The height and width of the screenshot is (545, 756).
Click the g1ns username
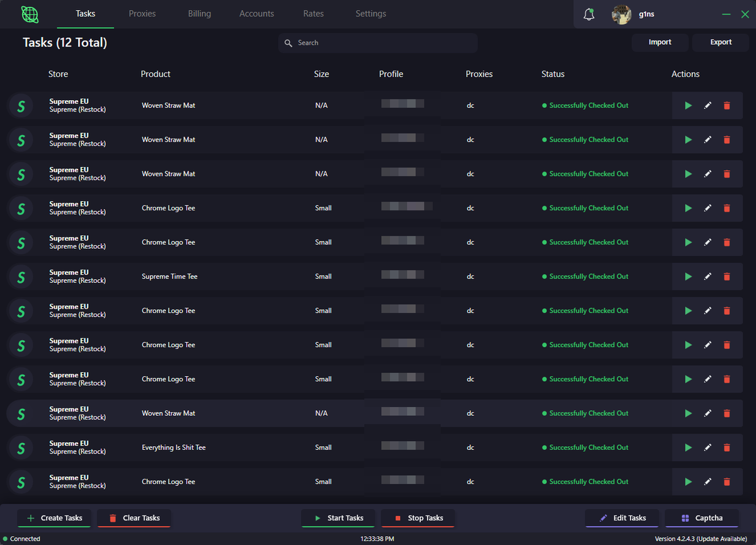tap(646, 14)
